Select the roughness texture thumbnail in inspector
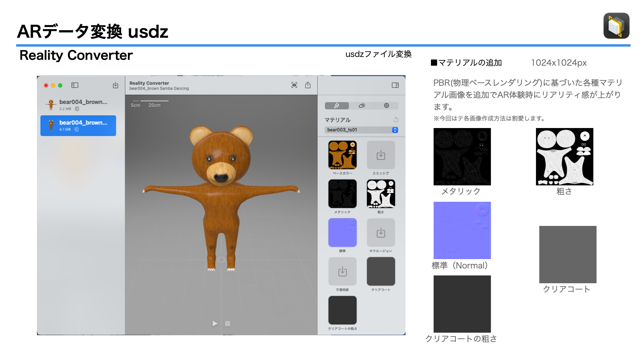This screenshot has width=644, height=362. tap(381, 194)
